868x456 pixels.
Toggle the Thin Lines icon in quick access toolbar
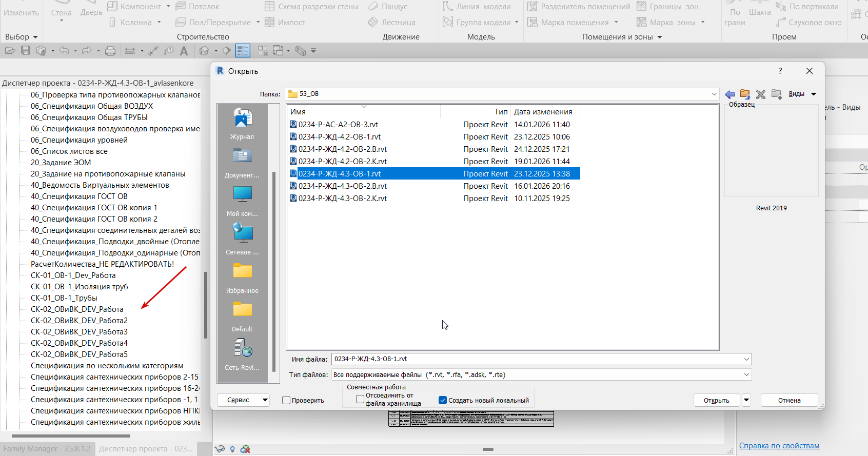coord(243,50)
